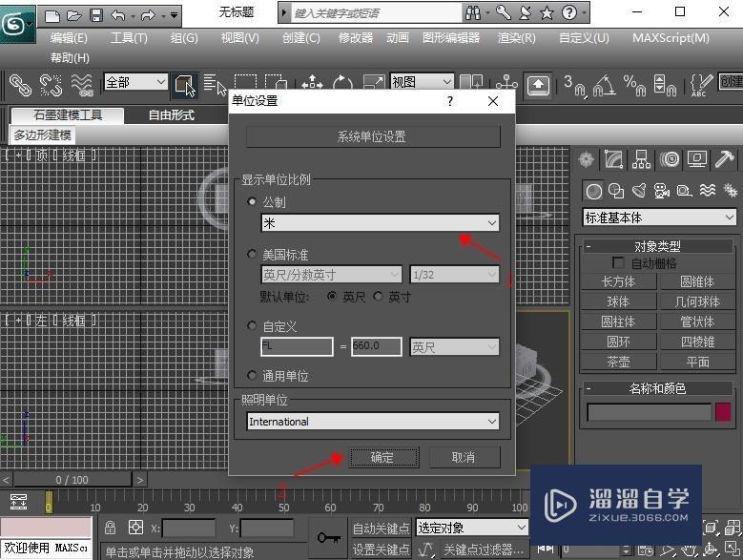Image resolution: width=743 pixels, height=560 pixels.
Task: Expand the 标准基本体 object category dropdown
Action: pos(659,218)
